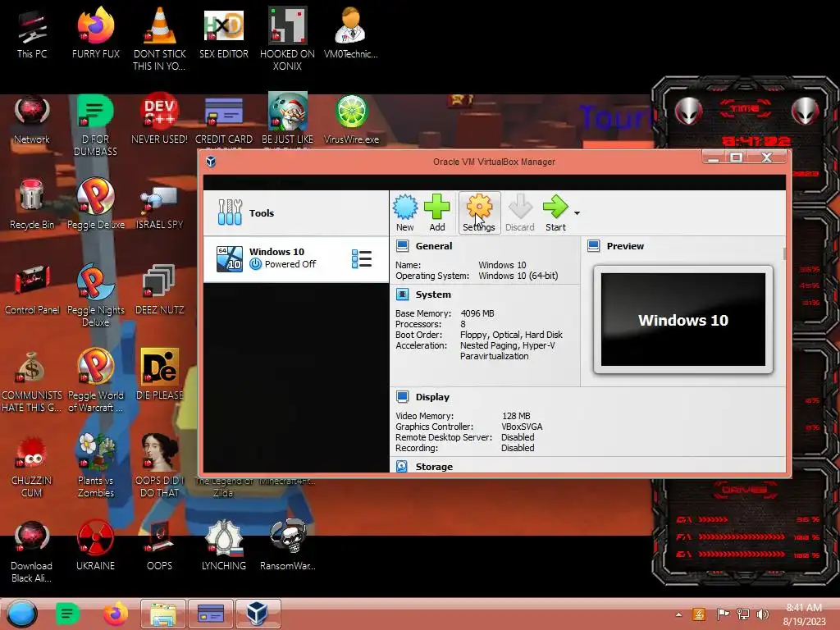Select the CREDIT CARD desktop icon

[x=224, y=121]
